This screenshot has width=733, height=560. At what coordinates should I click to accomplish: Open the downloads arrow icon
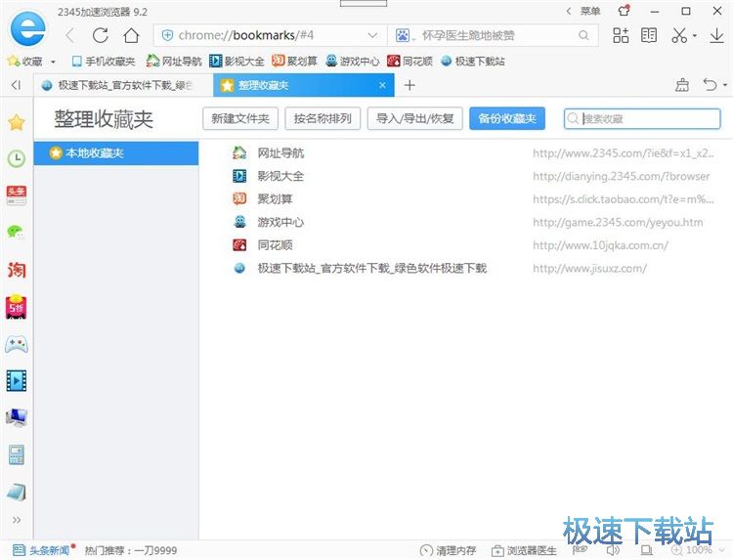coord(716,35)
